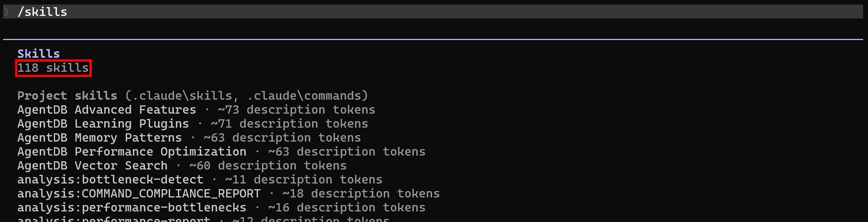Screen dimensions: 868x222
Task: Click the Project skills section header
Action: pyautogui.click(x=67, y=96)
